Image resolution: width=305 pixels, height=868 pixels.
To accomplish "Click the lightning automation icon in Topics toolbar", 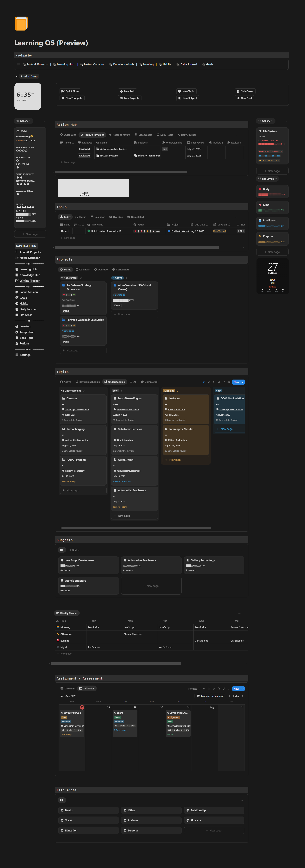I will (x=214, y=382).
